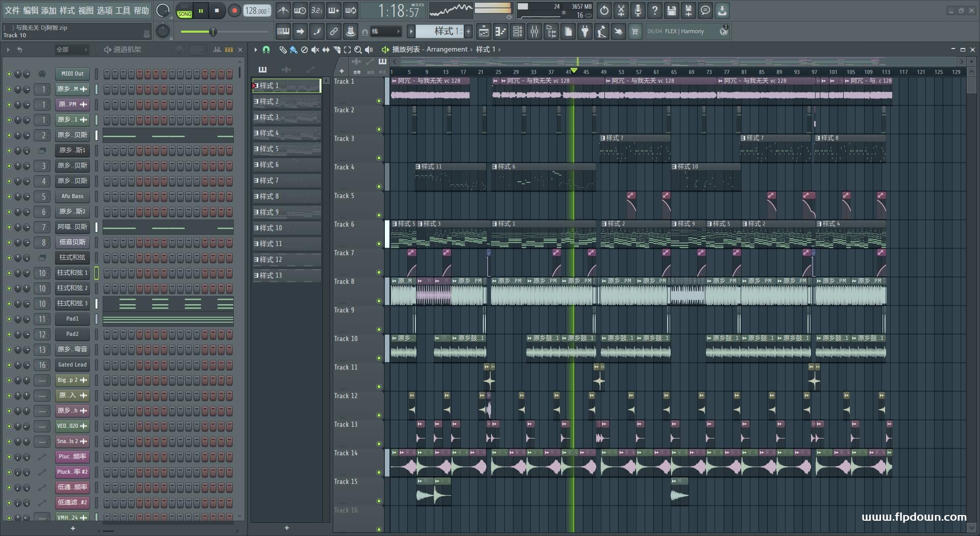
Task: Click the red record button
Action: 234,11
